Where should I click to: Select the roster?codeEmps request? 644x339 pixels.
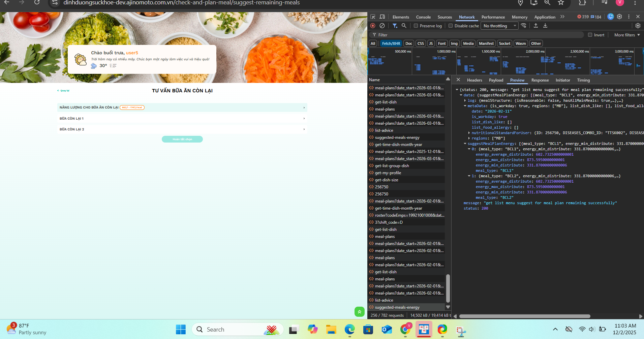pos(406,215)
